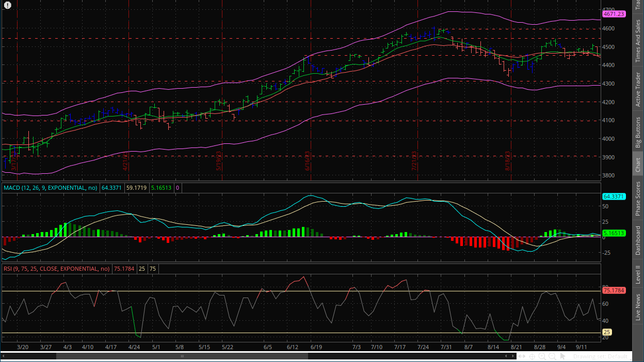Click the cyan 64.3371 MACD axis bubble

pos(614,196)
